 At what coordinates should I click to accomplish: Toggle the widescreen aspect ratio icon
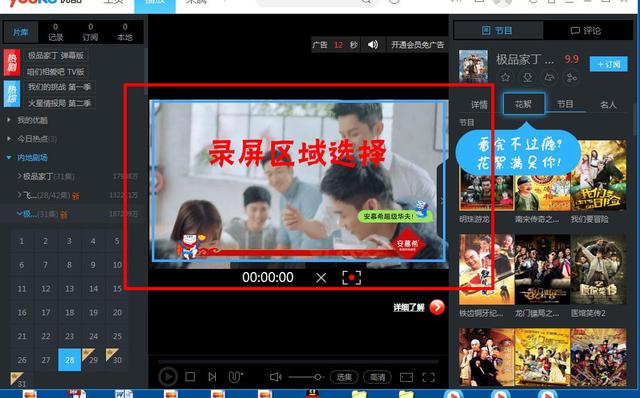point(406,377)
